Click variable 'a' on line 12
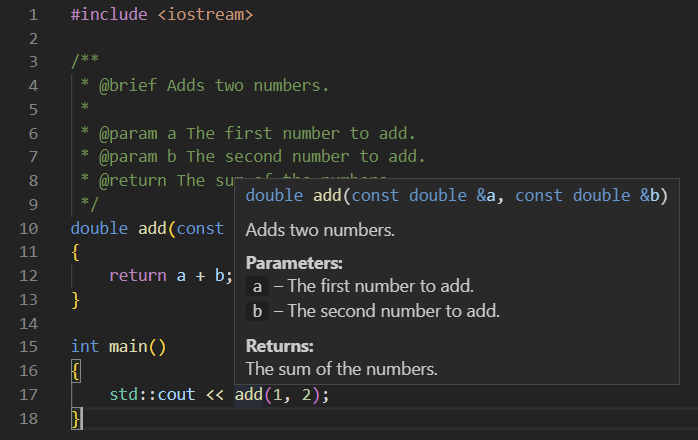 (x=181, y=276)
